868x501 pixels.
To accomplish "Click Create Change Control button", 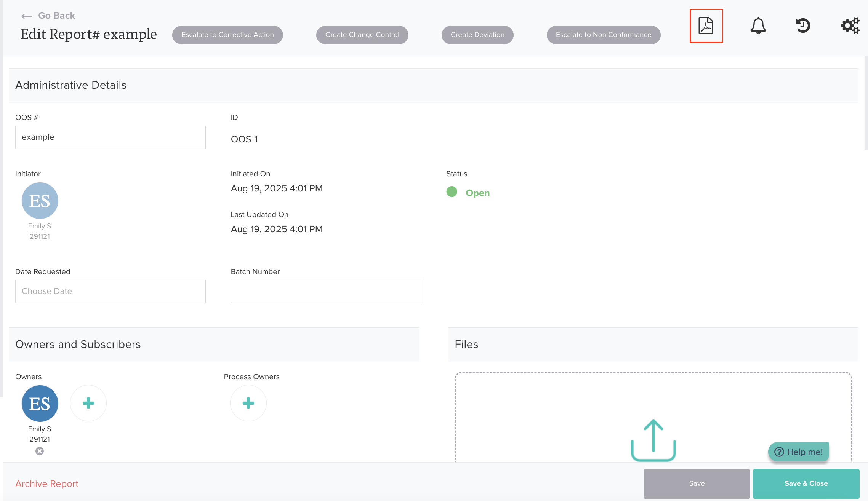I will [x=362, y=35].
